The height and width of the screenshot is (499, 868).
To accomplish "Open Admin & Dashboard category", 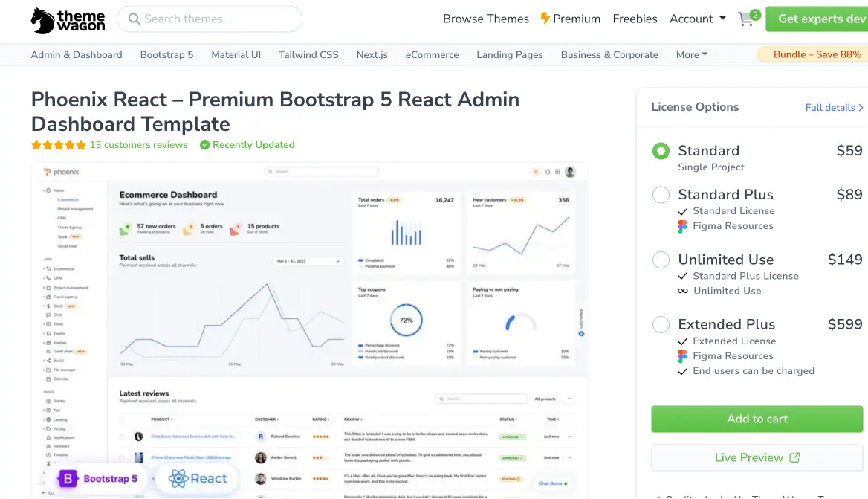I will 77,55.
